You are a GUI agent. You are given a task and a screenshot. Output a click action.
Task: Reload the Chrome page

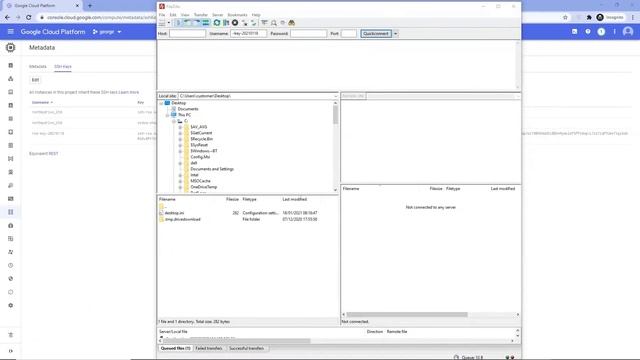point(29,18)
